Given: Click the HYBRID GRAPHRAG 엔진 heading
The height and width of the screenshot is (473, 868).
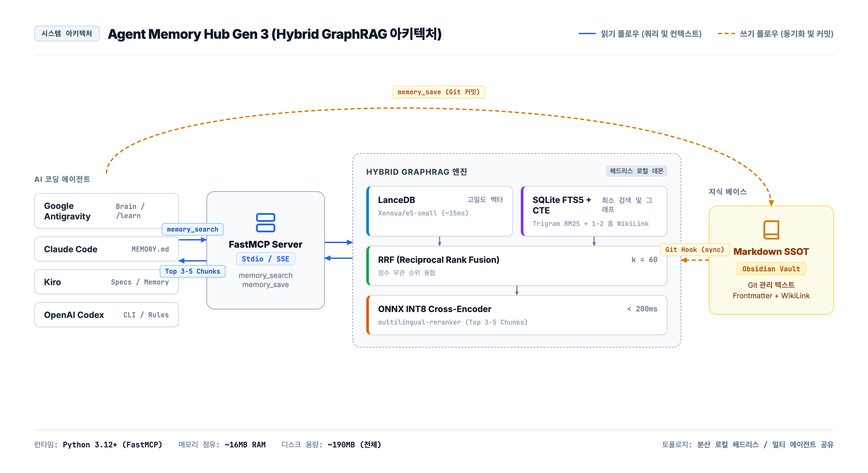Looking at the screenshot, I should pos(417,172).
